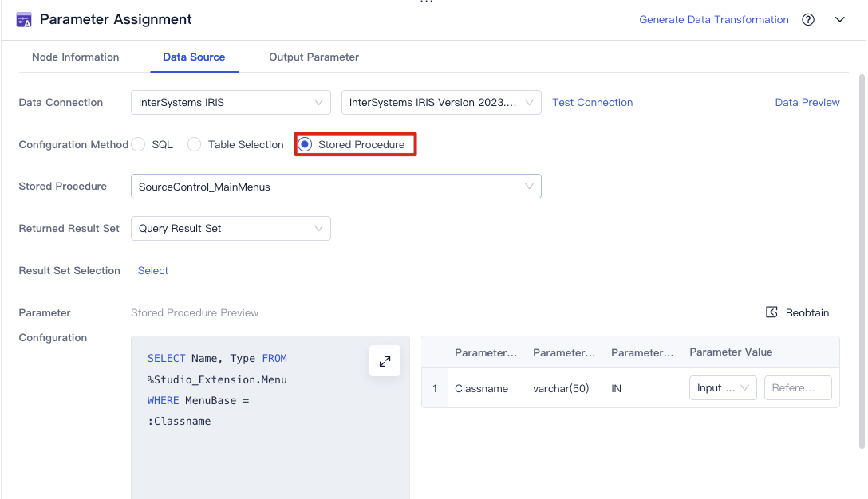Click the Reobtain refresh icon

[771, 312]
